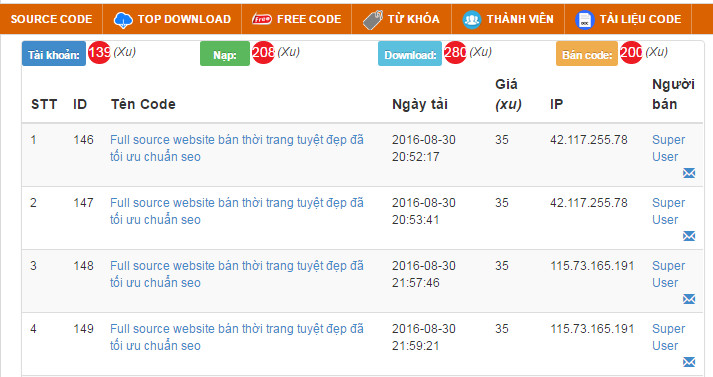Click the document icon beside TÀI LIỆU CODE
This screenshot has width=713, height=377.
coord(584,20)
